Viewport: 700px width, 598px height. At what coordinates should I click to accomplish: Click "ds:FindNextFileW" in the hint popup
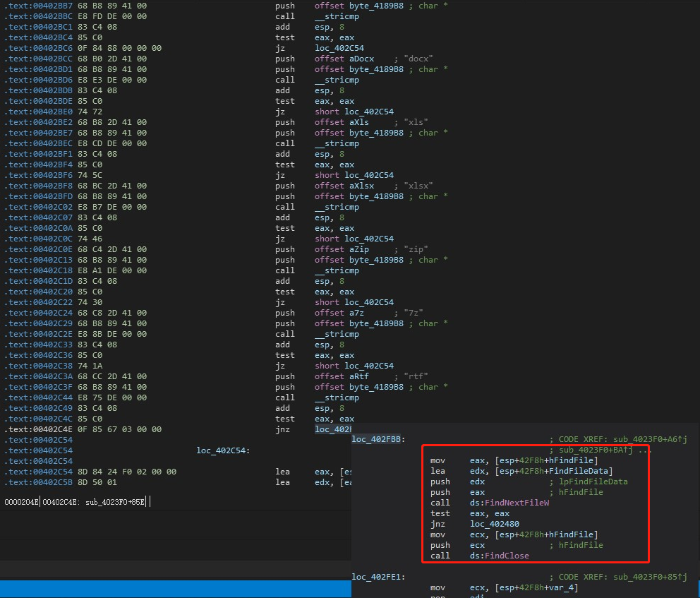point(509,503)
